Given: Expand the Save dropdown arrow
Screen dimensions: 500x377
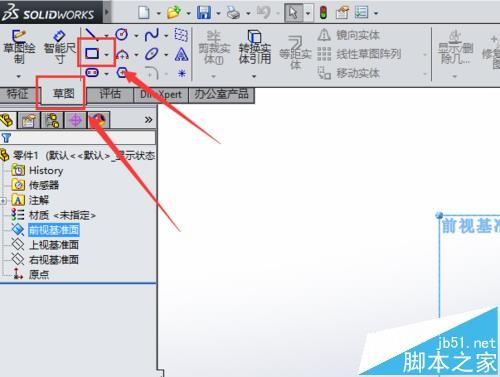Looking at the screenshot, I should [218, 13].
